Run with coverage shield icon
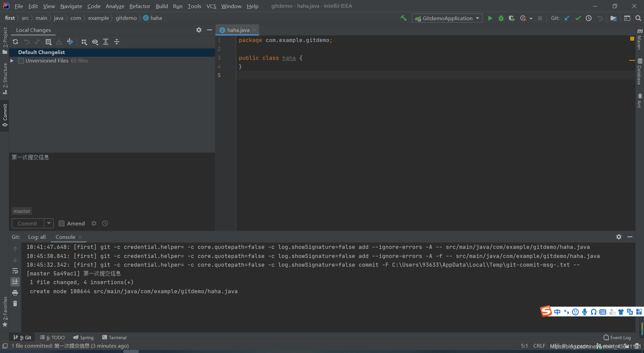644x353 pixels. 512,18
